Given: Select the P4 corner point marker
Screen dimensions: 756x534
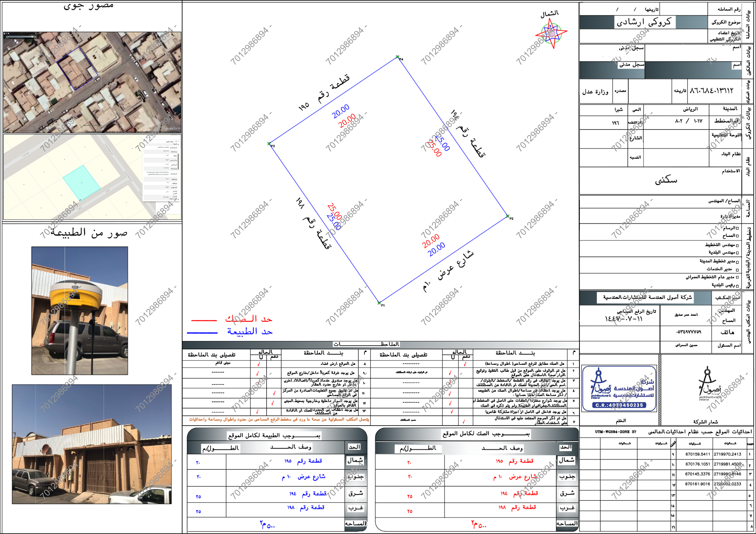Looking at the screenshot, I should (x=397, y=57).
